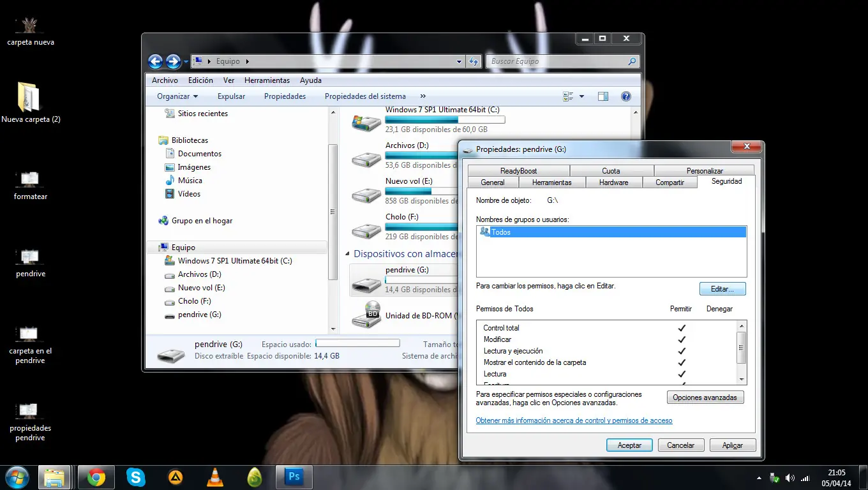Screen dimensions: 868x490
Task: Open the Windows Start menu
Action: tap(17, 477)
